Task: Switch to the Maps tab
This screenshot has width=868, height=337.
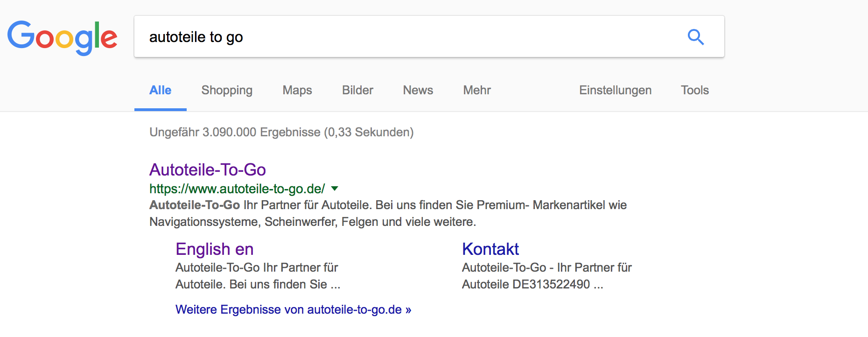Action: (x=297, y=90)
